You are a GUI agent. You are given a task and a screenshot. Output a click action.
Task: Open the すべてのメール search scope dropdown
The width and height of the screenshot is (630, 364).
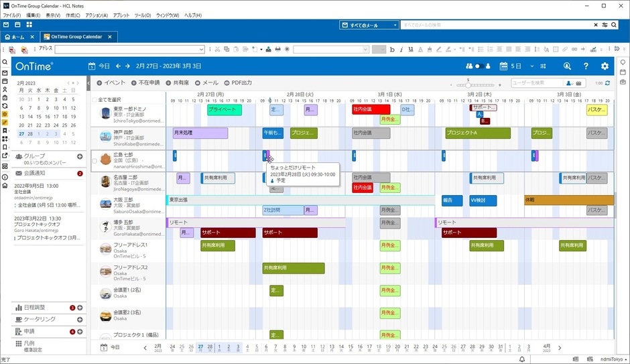point(395,25)
